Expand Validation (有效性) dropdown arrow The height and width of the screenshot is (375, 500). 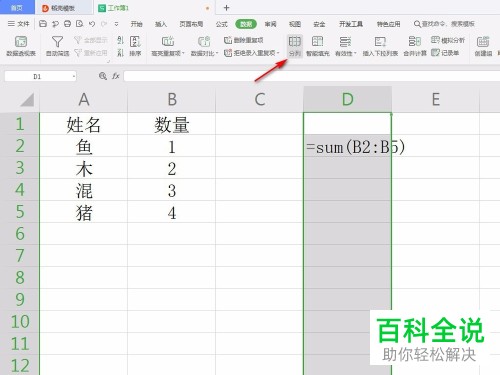tap(355, 53)
